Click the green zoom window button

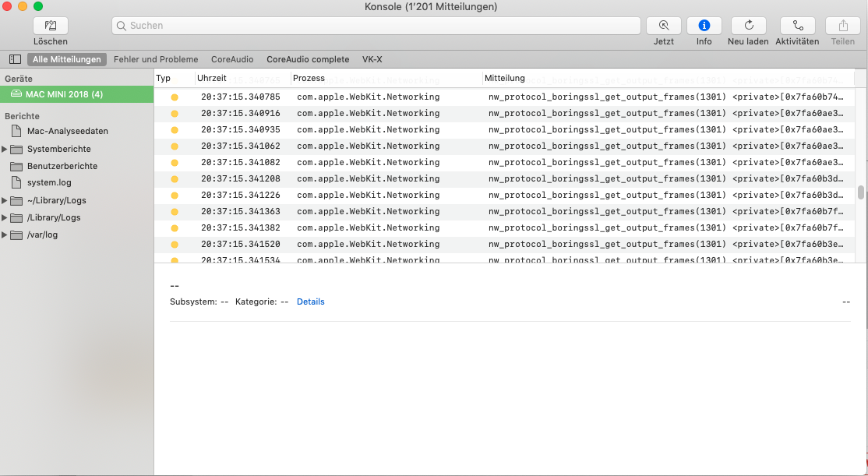click(x=38, y=7)
